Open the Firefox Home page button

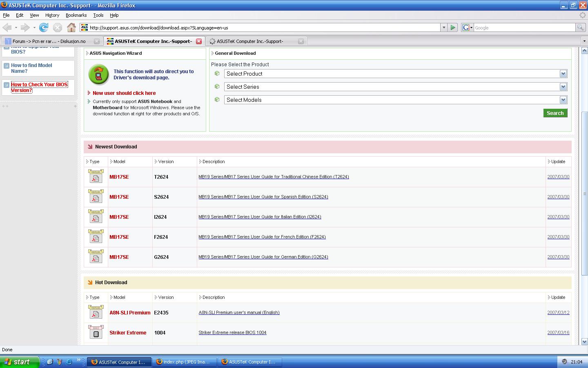[71, 28]
